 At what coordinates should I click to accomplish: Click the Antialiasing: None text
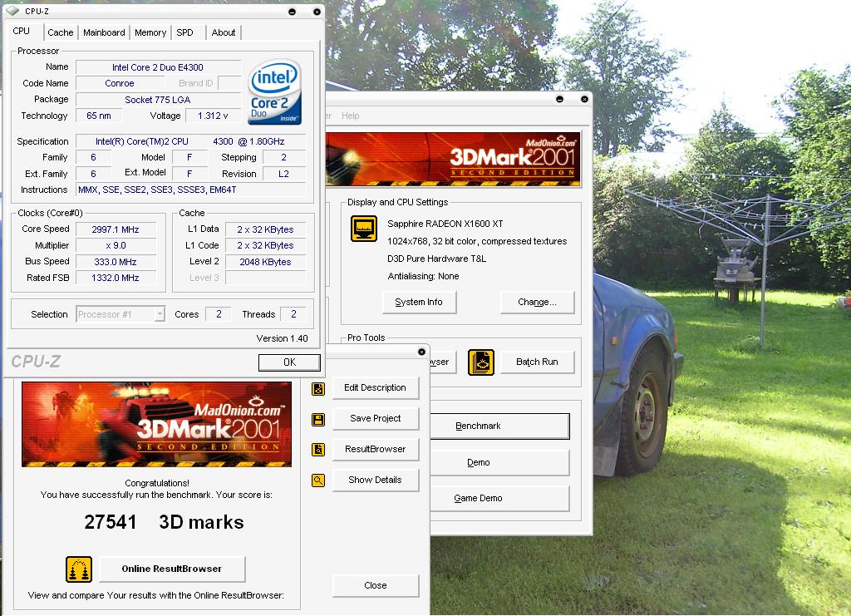(423, 276)
